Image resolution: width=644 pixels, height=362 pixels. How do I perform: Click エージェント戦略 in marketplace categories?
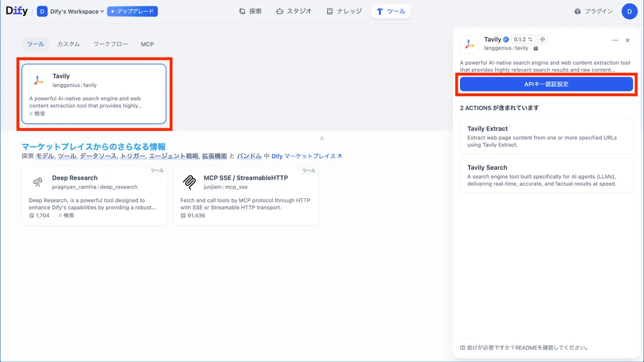[173, 156]
